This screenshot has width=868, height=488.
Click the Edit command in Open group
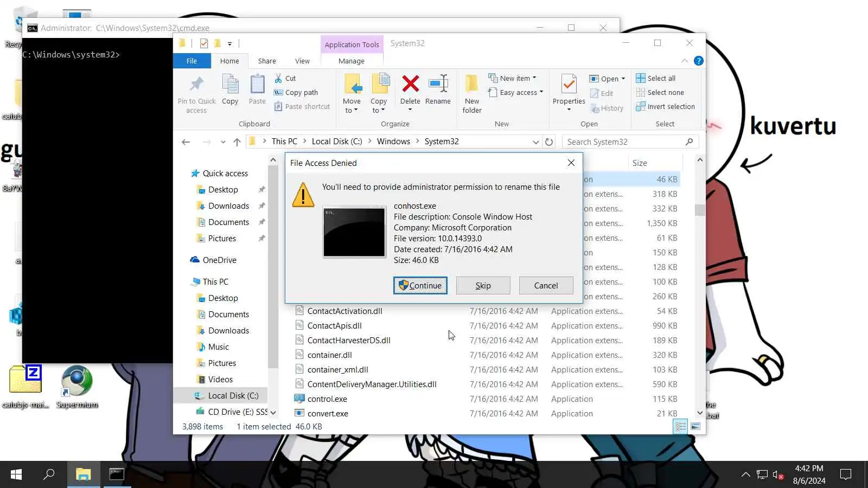tap(602, 93)
